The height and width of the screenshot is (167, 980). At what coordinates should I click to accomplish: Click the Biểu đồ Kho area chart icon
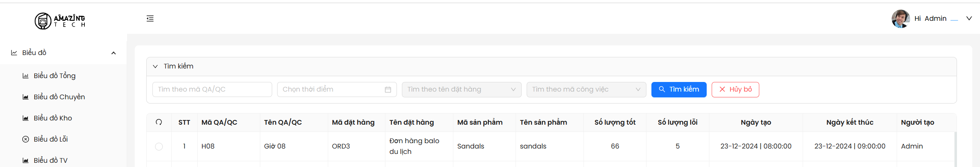[26, 118]
